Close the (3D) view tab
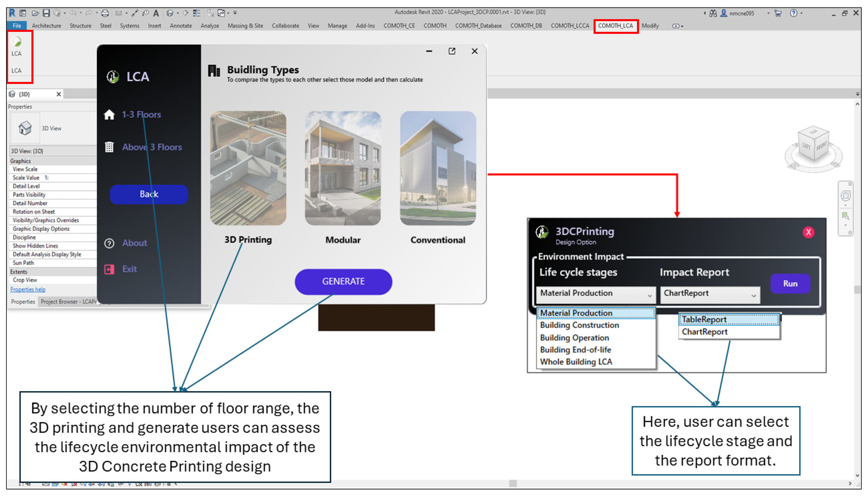 59,94
